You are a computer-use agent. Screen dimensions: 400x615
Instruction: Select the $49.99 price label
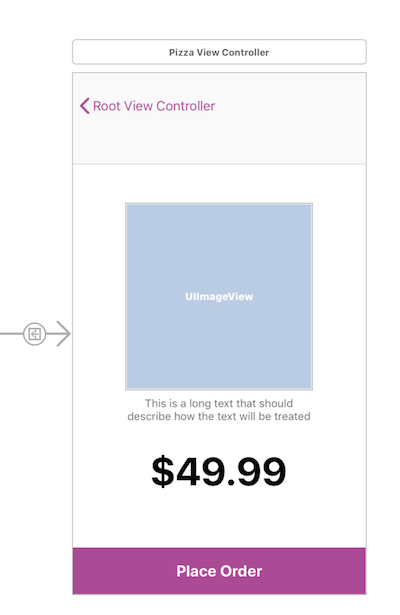pyautogui.click(x=219, y=471)
